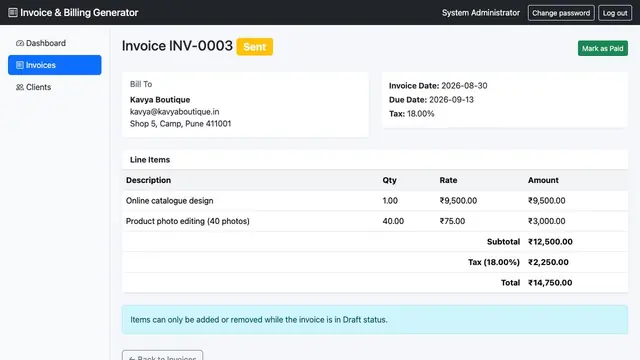Click the Qty column header
This screenshot has height=360, width=640.
[389, 180]
